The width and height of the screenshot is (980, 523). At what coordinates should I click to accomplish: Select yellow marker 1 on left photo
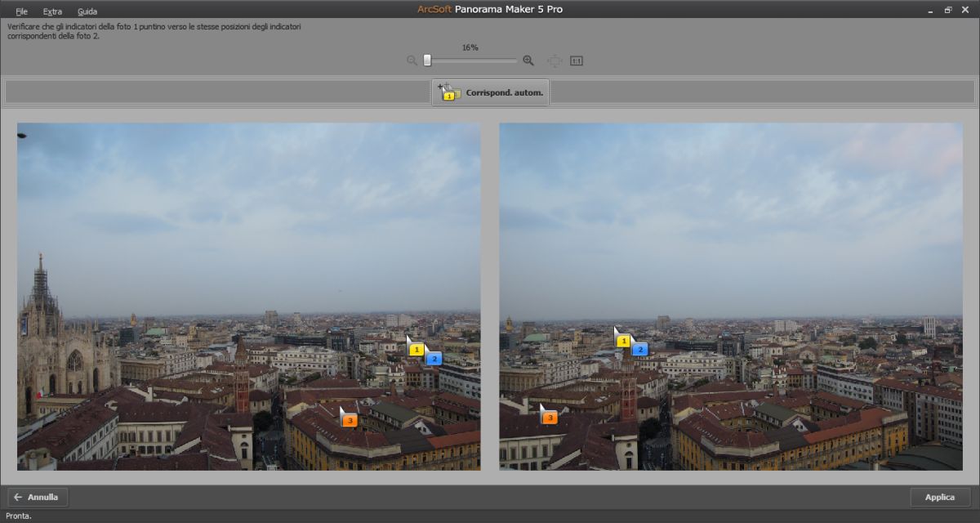[416, 349]
